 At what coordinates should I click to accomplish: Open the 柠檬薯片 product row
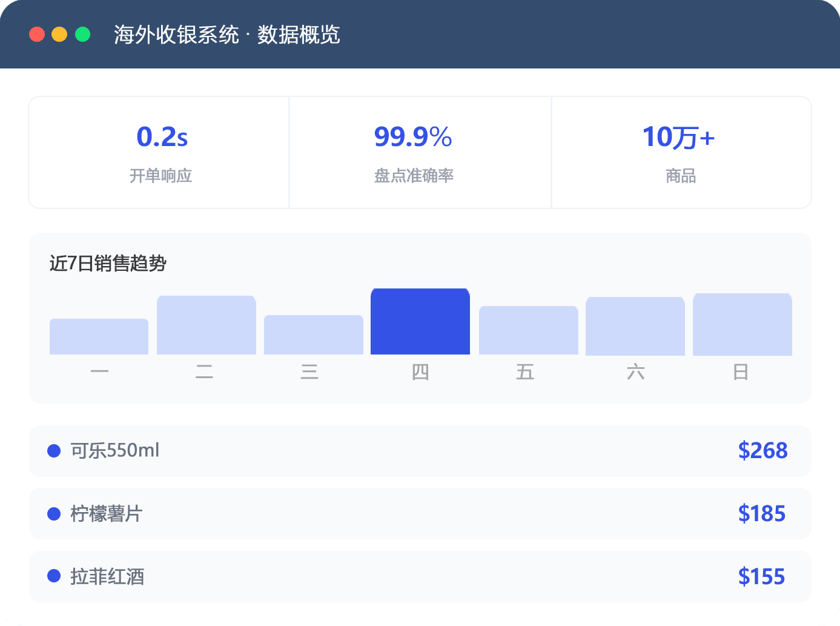[420, 514]
